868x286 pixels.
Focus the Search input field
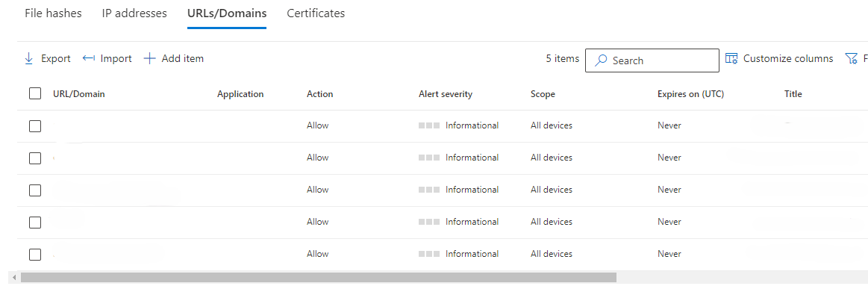(x=652, y=60)
